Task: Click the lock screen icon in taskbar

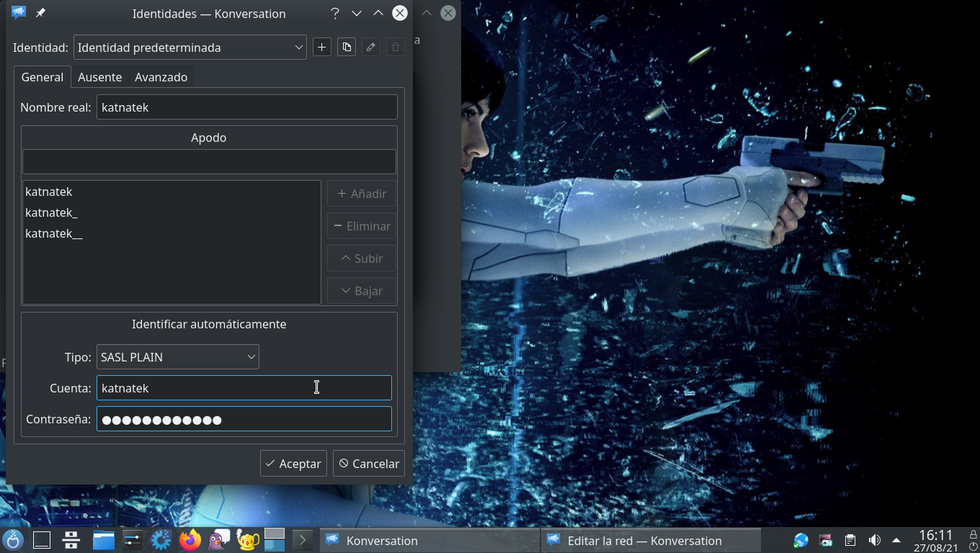Action: [972, 534]
